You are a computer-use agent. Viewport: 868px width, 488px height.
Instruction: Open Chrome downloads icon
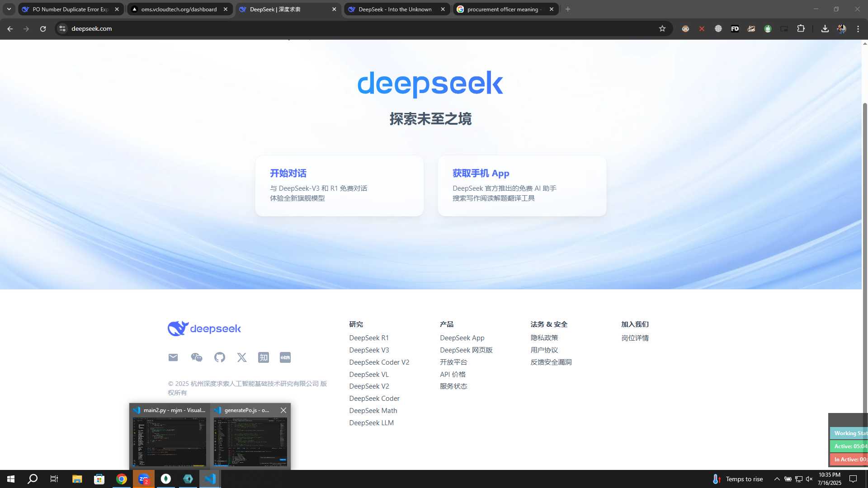click(825, 28)
